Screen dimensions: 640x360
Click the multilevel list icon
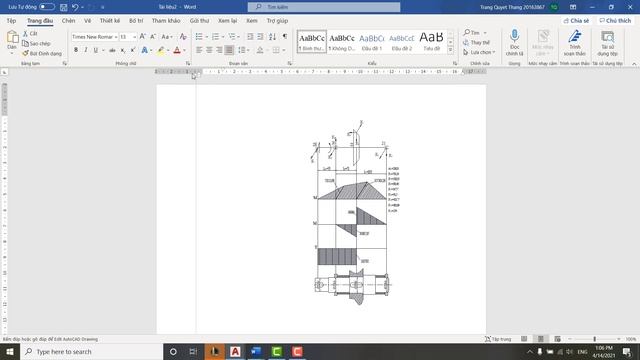coord(232,37)
